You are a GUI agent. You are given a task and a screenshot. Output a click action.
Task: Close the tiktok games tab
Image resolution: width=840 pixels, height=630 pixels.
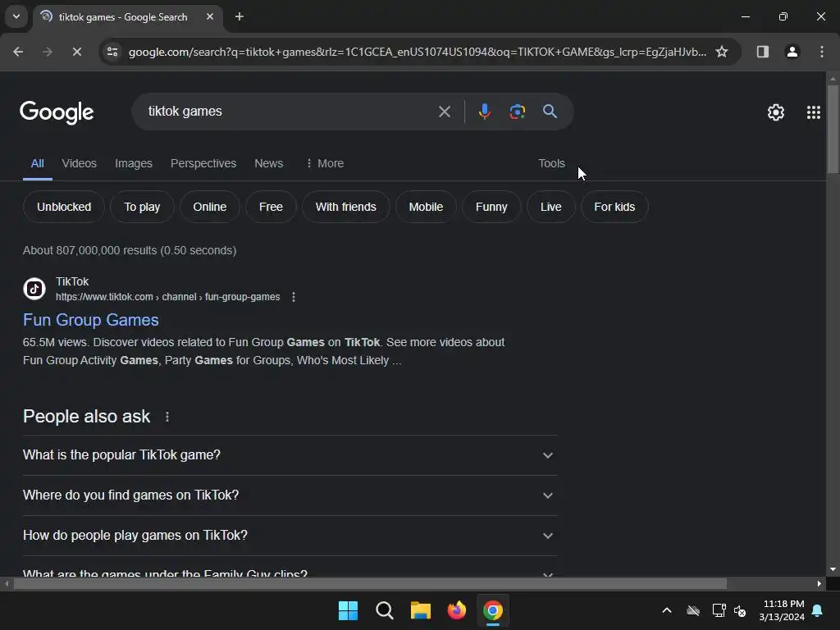210,16
